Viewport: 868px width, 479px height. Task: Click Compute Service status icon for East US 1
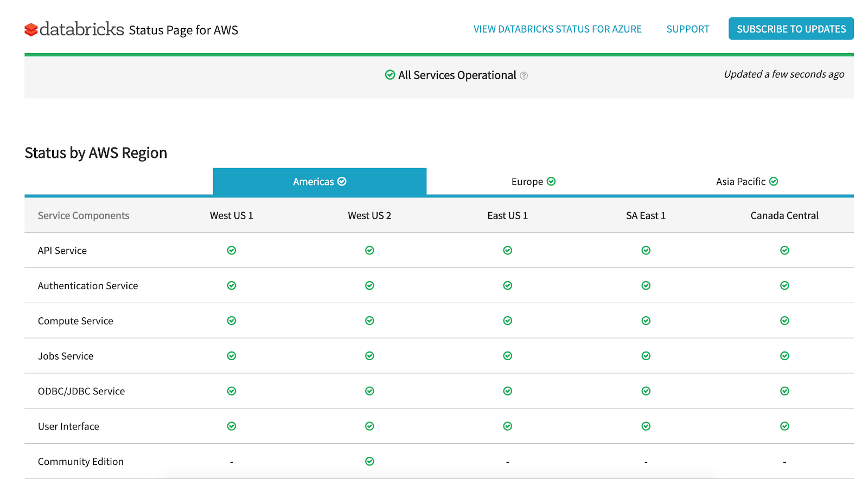coord(508,321)
